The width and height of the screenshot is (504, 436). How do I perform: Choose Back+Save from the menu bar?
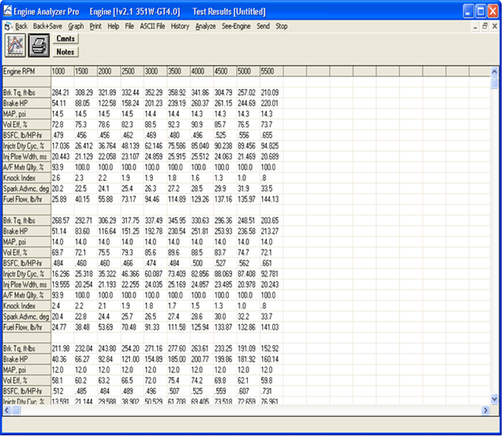(x=48, y=27)
